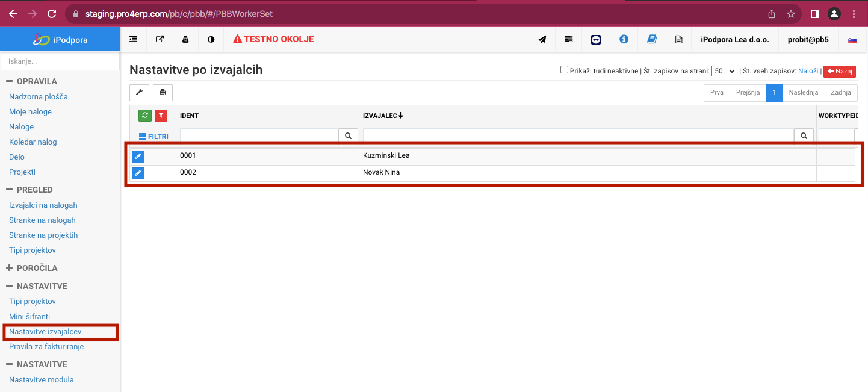Open the TeamViewer icon
The width and height of the screenshot is (868, 392).
coord(596,39)
